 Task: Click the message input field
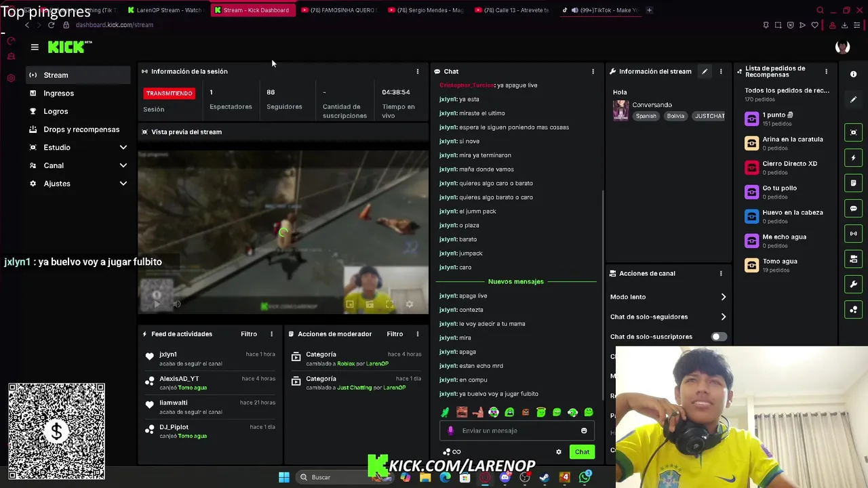[517, 430]
